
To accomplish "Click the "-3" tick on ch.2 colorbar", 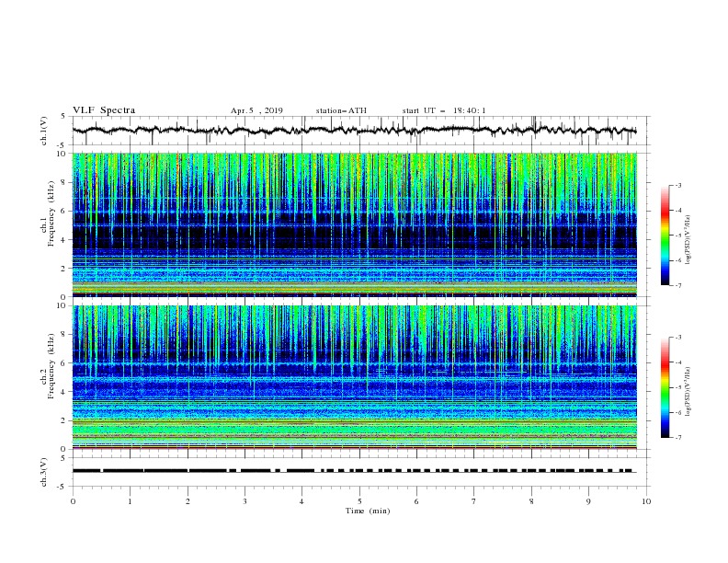I will (677, 338).
